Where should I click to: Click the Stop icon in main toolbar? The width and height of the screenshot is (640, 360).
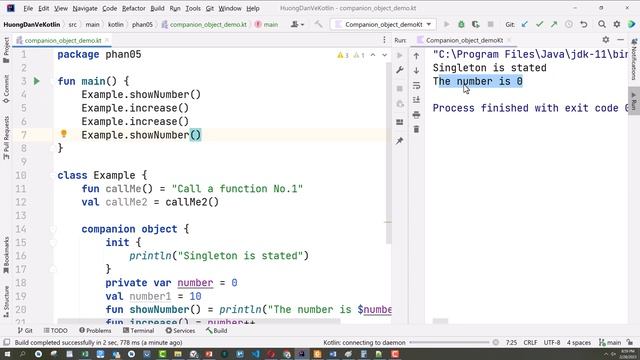pyautogui.click(x=491, y=24)
